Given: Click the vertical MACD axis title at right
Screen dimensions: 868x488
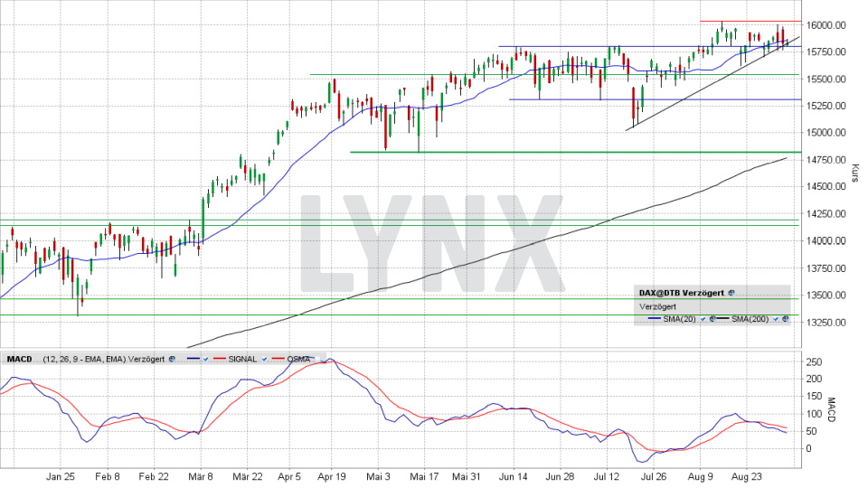Looking at the screenshot, I should 831,409.
